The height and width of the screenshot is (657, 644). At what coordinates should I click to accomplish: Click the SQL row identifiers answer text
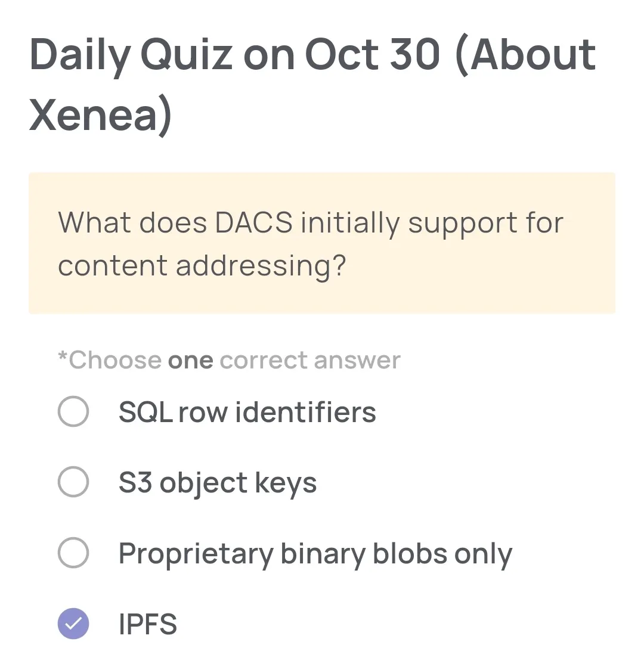247,411
